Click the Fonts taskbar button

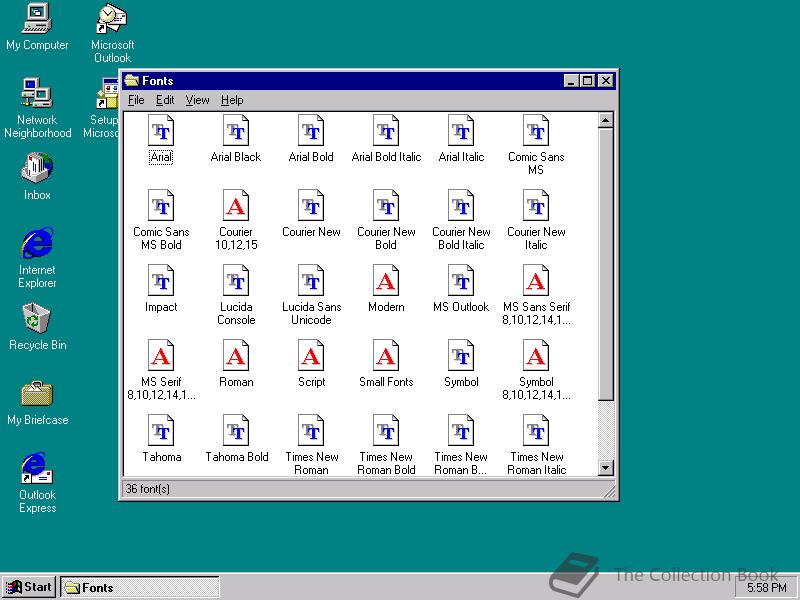click(x=140, y=587)
